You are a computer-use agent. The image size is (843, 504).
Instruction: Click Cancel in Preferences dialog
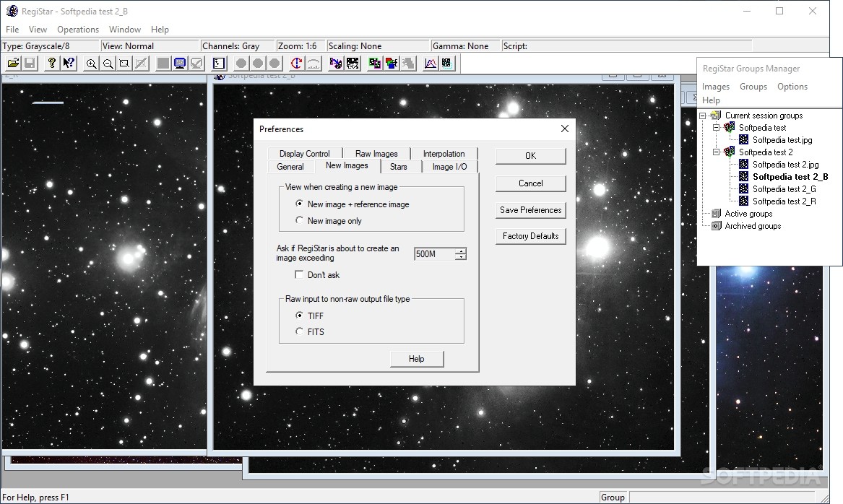(531, 183)
